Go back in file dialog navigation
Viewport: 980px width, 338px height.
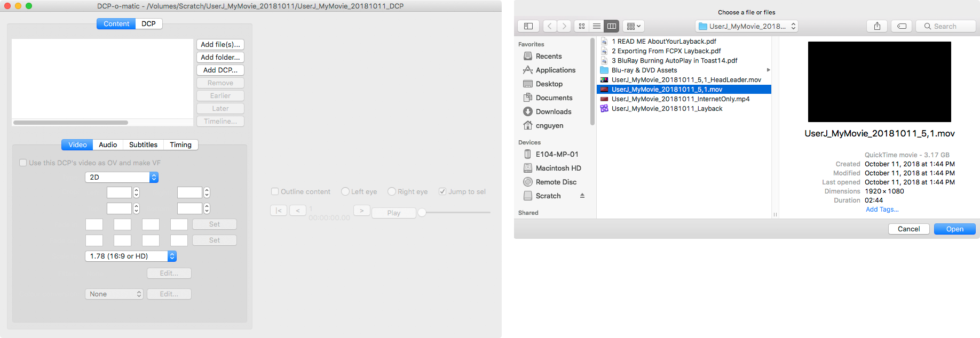coord(550,26)
